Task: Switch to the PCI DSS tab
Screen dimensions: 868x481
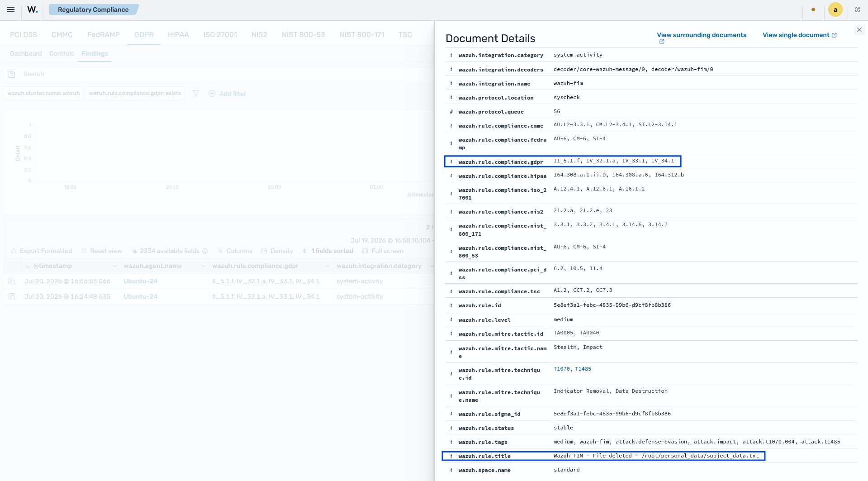Action: click(24, 34)
